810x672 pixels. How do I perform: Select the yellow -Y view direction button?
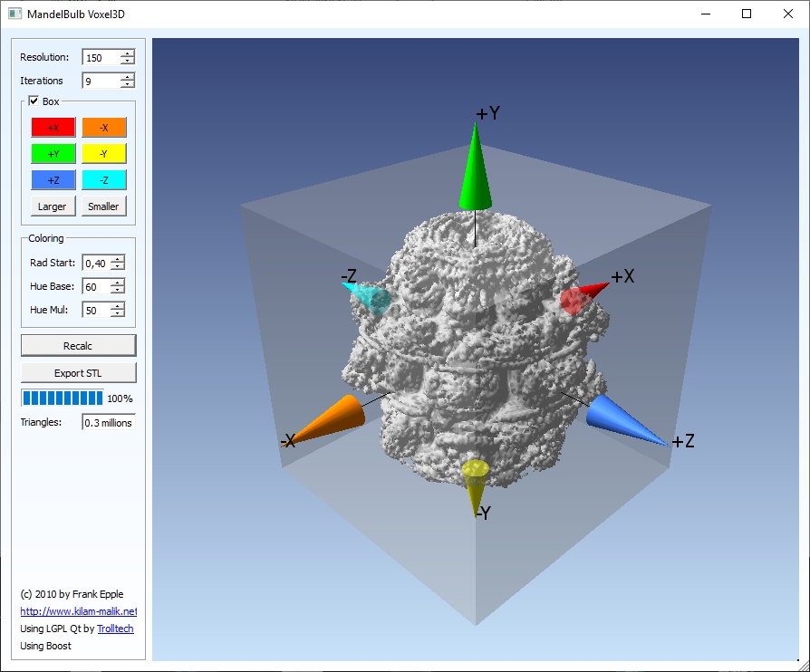(x=103, y=153)
